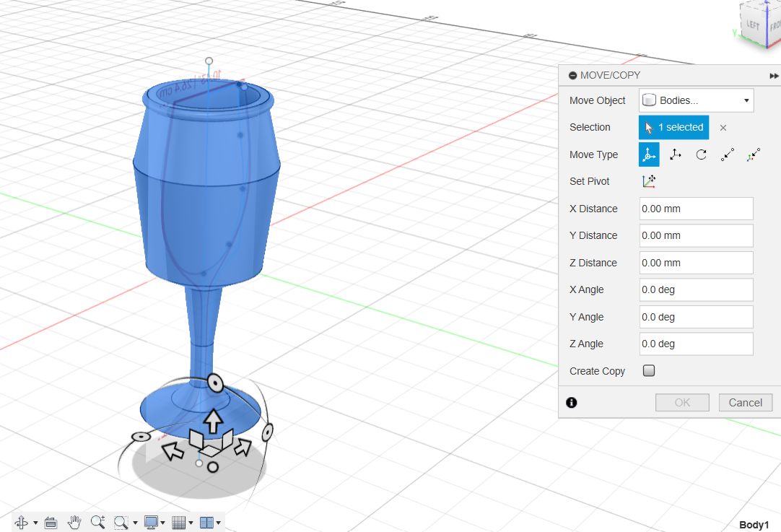Screen dimensions: 781x532
Task: Expand Grid and Snaps dropdown arrow
Action: click(x=191, y=523)
